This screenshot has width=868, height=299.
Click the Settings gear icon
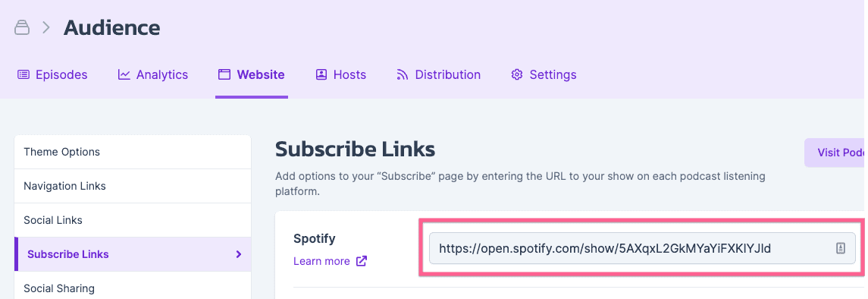pyautogui.click(x=517, y=74)
